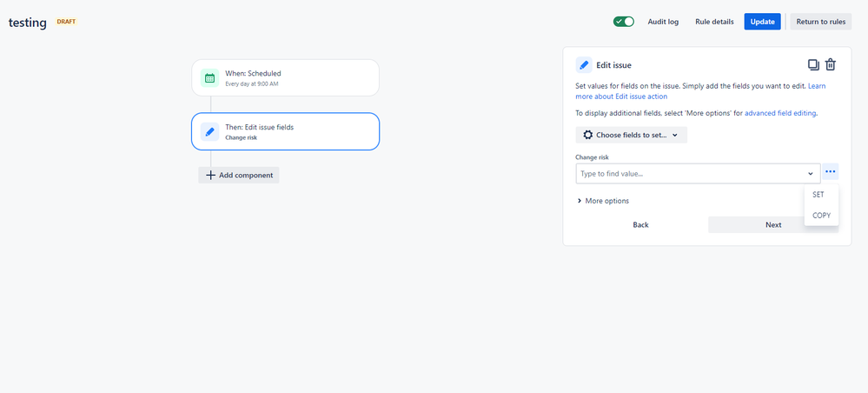
Task: Click the duplicate component icon
Action: (x=813, y=65)
